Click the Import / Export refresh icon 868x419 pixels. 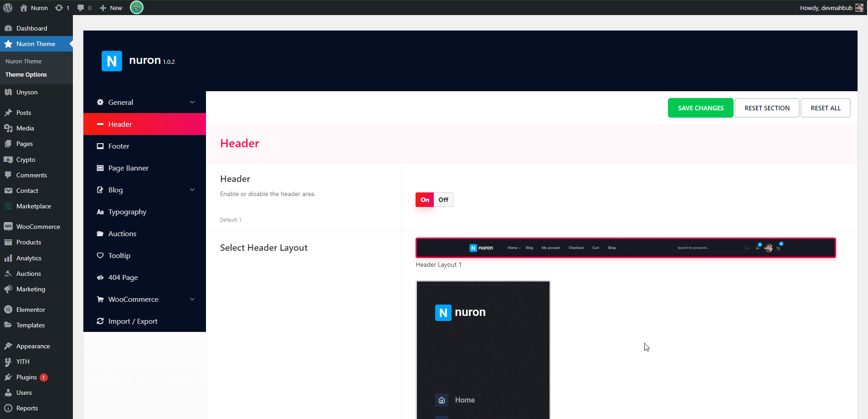[x=100, y=321]
